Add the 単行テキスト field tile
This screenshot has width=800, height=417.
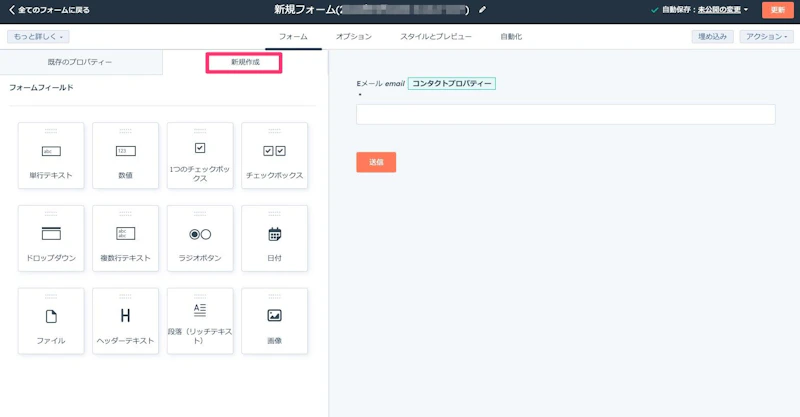51,156
